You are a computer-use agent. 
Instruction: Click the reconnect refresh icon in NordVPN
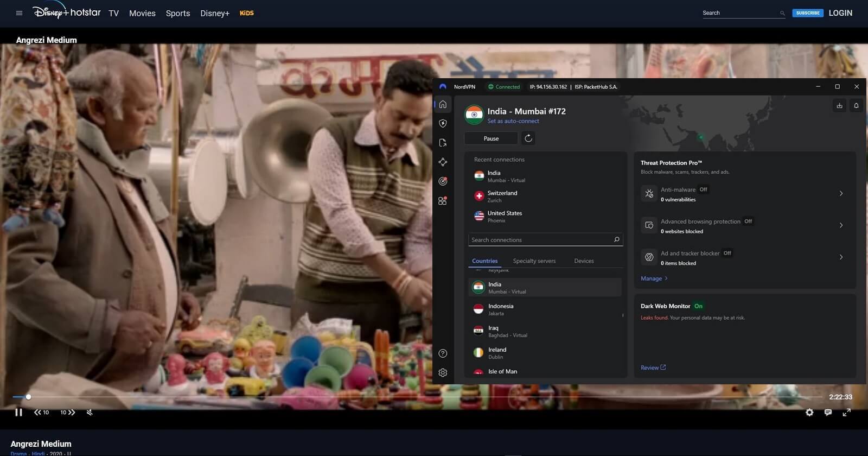528,138
